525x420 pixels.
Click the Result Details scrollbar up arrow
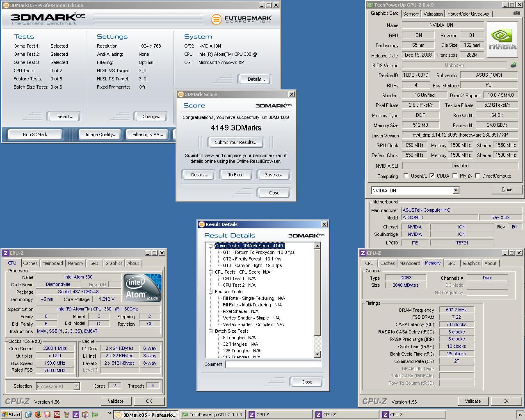(x=317, y=246)
